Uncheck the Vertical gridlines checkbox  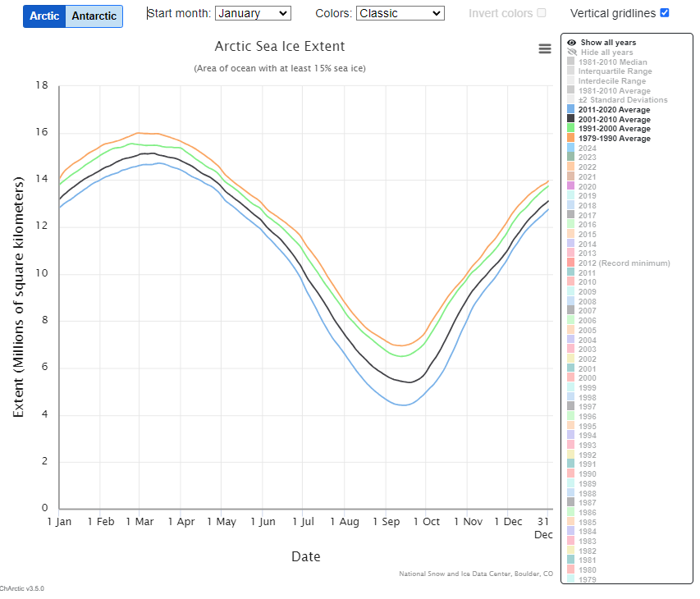(665, 13)
